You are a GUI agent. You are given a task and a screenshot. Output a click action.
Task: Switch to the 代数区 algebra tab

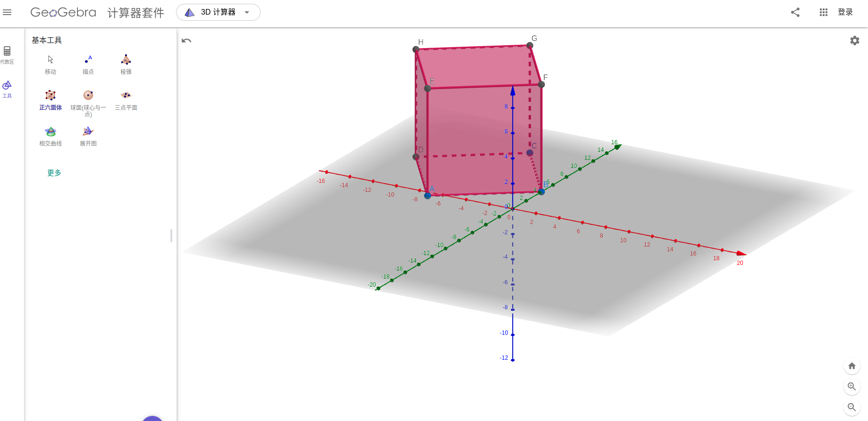tap(7, 55)
